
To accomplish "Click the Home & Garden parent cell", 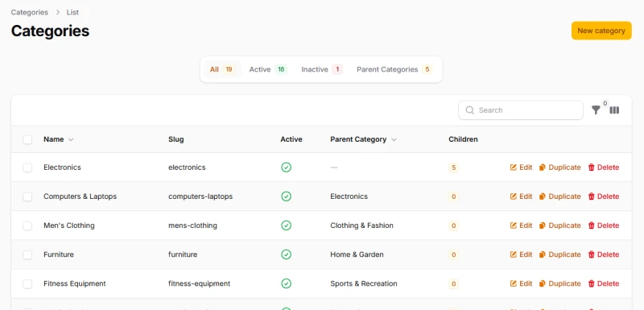I will click(357, 254).
